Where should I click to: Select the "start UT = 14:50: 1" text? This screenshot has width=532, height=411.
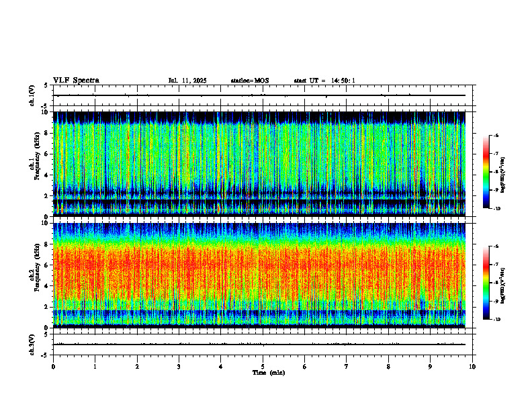coord(324,81)
